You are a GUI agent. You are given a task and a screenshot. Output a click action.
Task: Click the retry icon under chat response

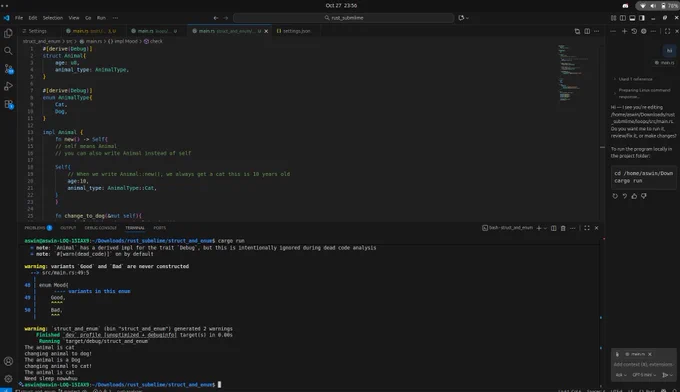(x=615, y=196)
